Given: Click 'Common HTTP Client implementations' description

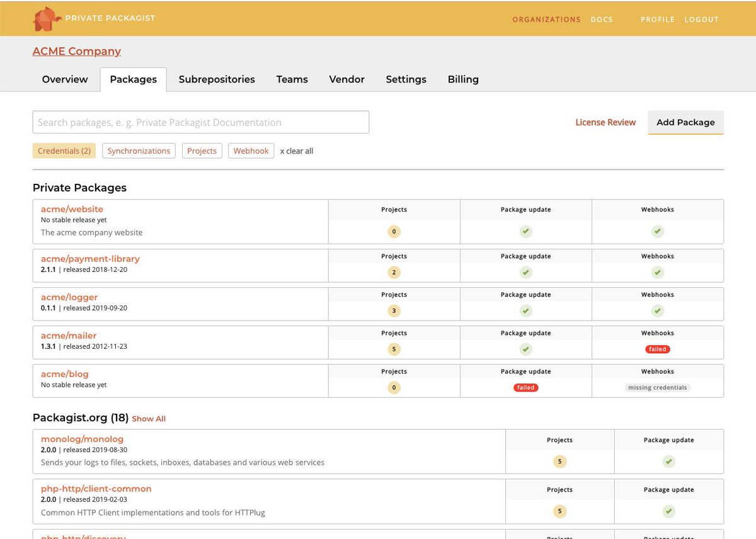Looking at the screenshot, I should tap(153, 513).
